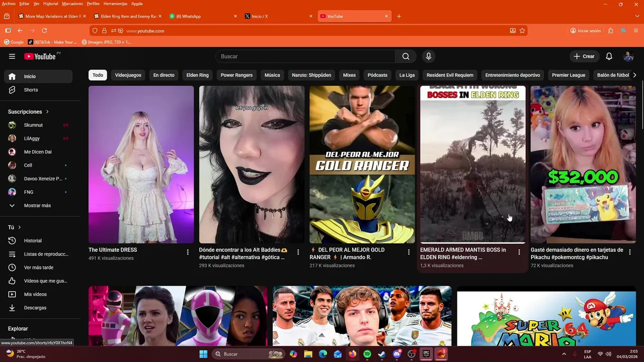This screenshot has height=362, width=644.
Task: Switch to More Map Variations tab
Action: click(x=52, y=16)
